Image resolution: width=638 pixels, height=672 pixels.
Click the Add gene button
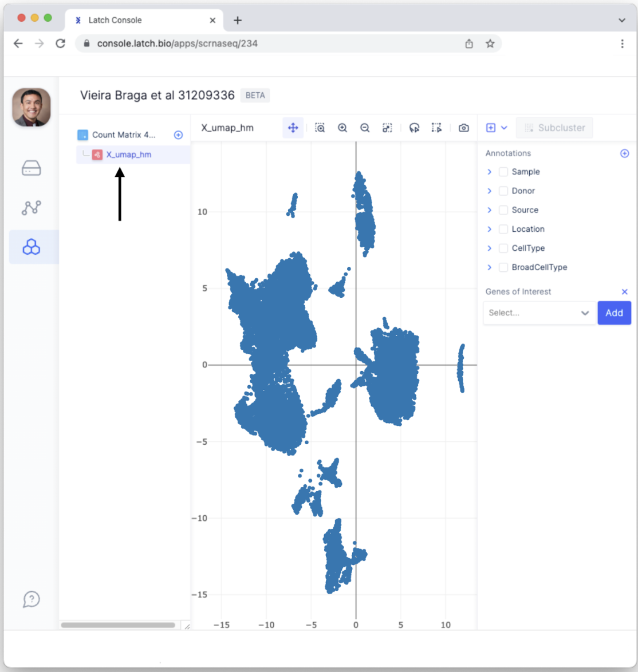(x=614, y=313)
